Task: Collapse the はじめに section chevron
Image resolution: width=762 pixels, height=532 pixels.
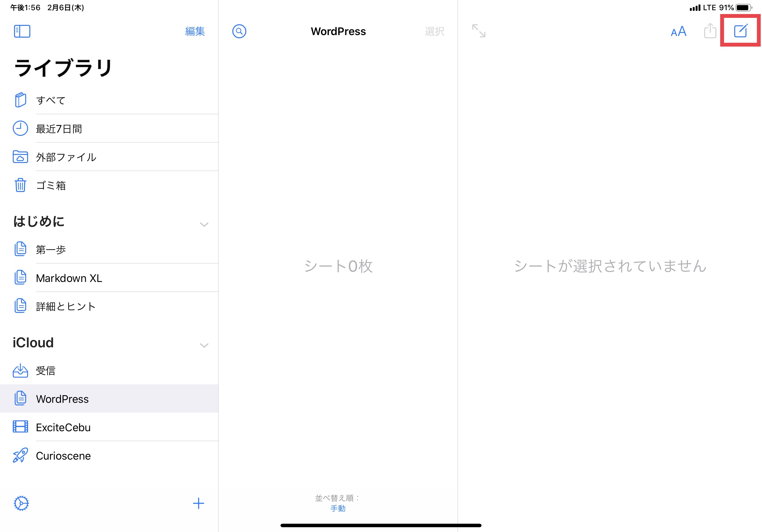Action: click(204, 225)
